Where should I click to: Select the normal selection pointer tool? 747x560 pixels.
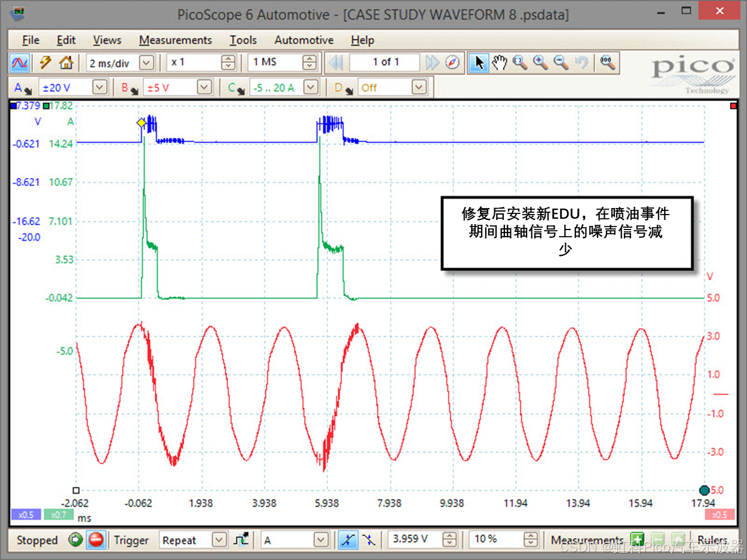[479, 62]
